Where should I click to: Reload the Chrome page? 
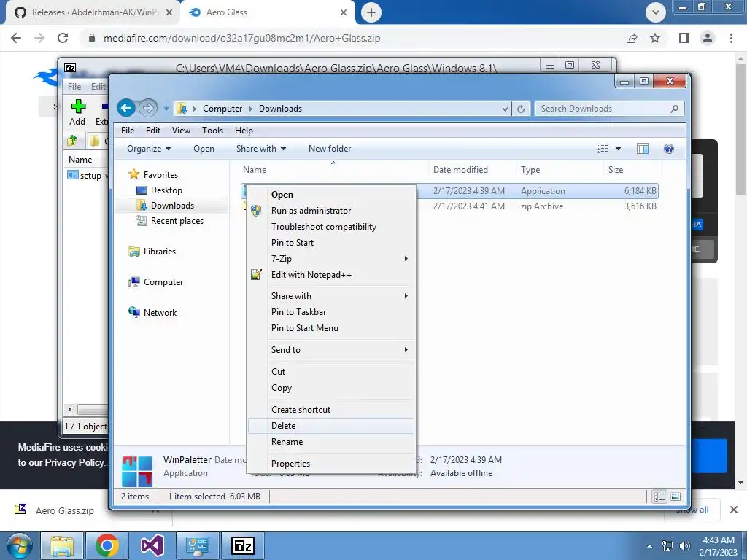click(x=63, y=38)
